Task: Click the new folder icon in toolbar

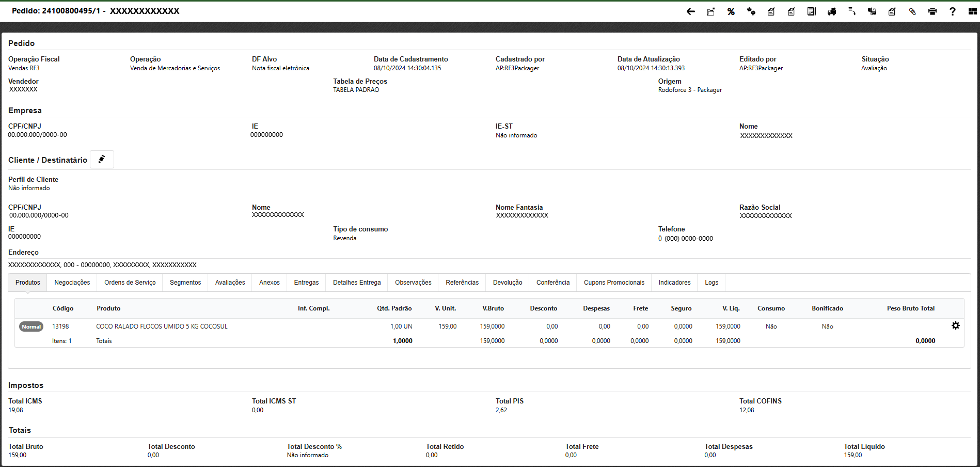Action: 710,11
